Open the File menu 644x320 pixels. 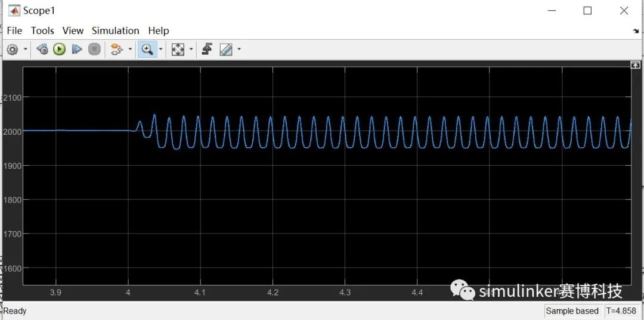tap(14, 31)
